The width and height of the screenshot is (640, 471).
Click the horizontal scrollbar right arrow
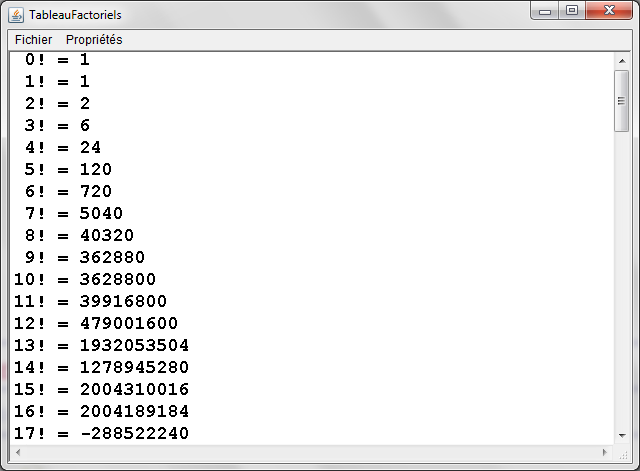[x=606, y=453]
